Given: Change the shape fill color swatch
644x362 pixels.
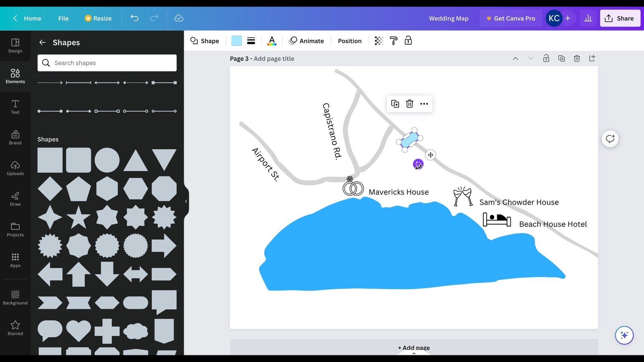Looking at the screenshot, I should [x=236, y=41].
